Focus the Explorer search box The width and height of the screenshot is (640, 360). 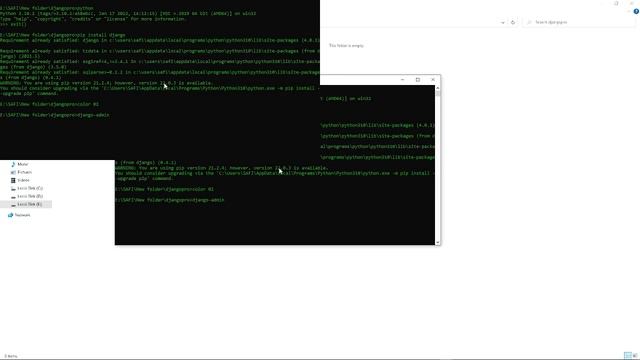580,22
